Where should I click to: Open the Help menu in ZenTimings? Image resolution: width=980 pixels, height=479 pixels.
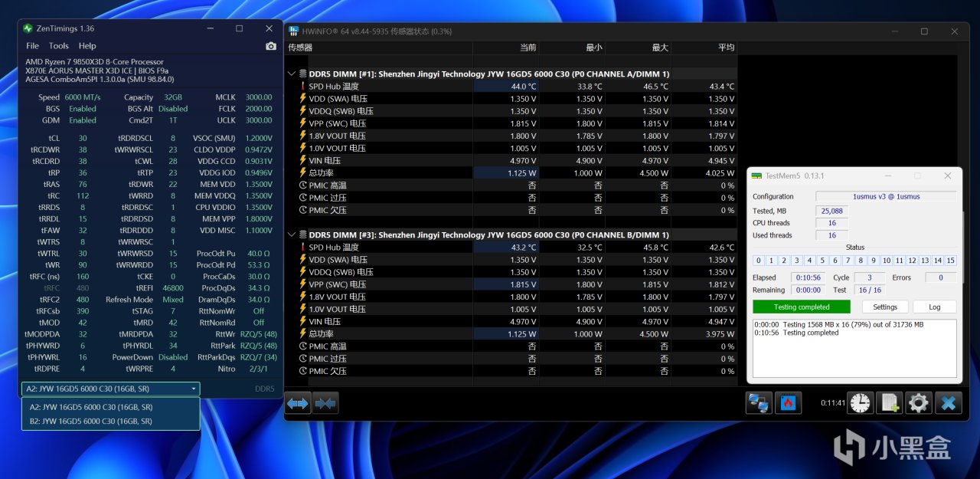(x=87, y=46)
